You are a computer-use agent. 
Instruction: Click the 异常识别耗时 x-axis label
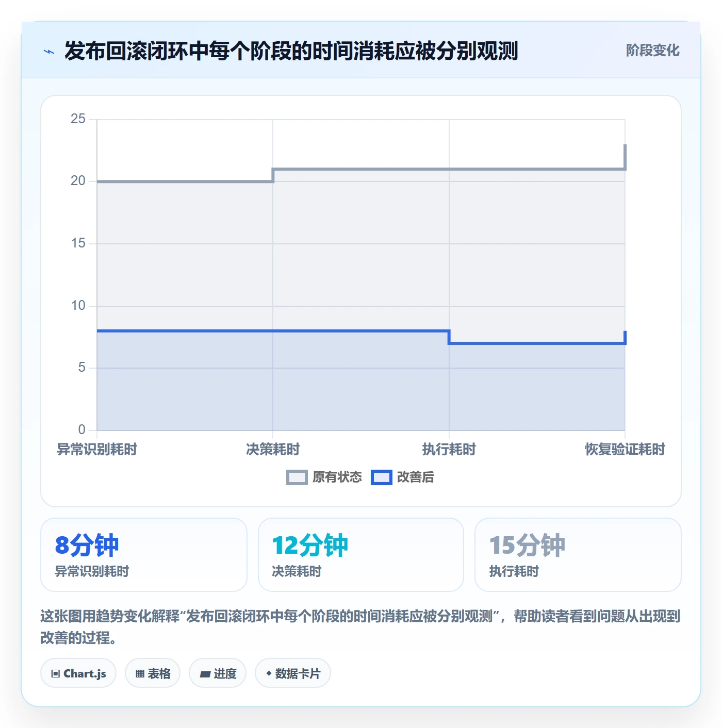[97, 450]
